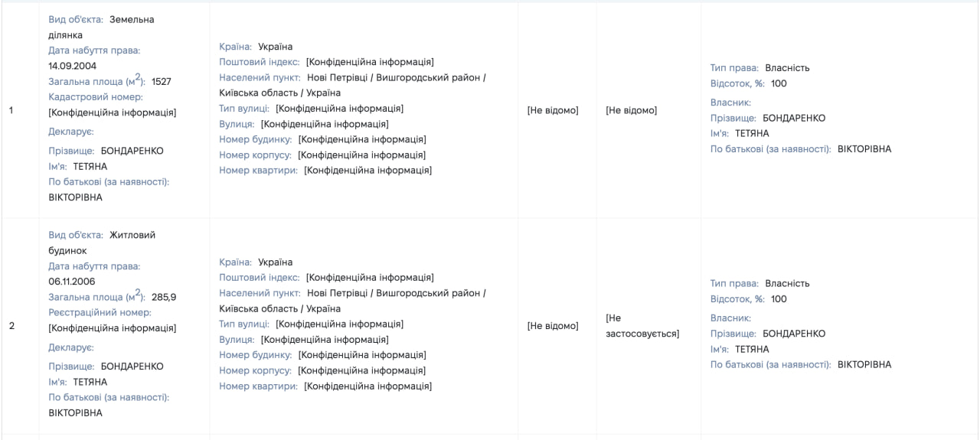Screen dimensions: 980x440
Task: Click 'Країна: Україна' in land plot row
Action: point(256,47)
